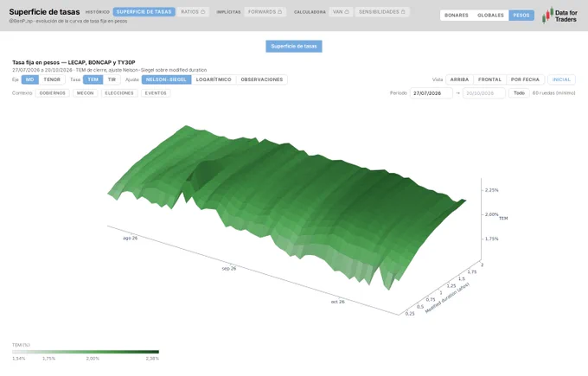Click the 'sep 26' axis label
The image size is (588, 376).
[x=229, y=269]
